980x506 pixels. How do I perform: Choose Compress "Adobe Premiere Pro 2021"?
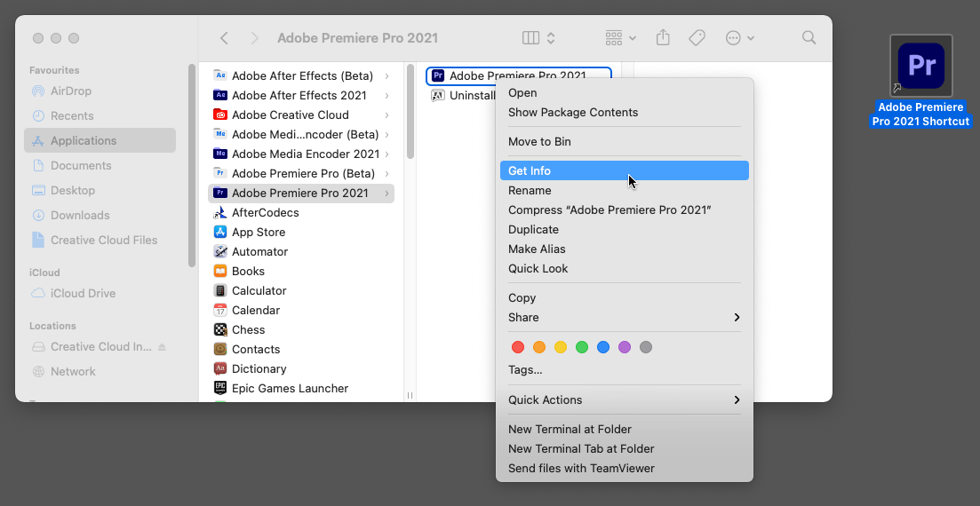point(625,210)
